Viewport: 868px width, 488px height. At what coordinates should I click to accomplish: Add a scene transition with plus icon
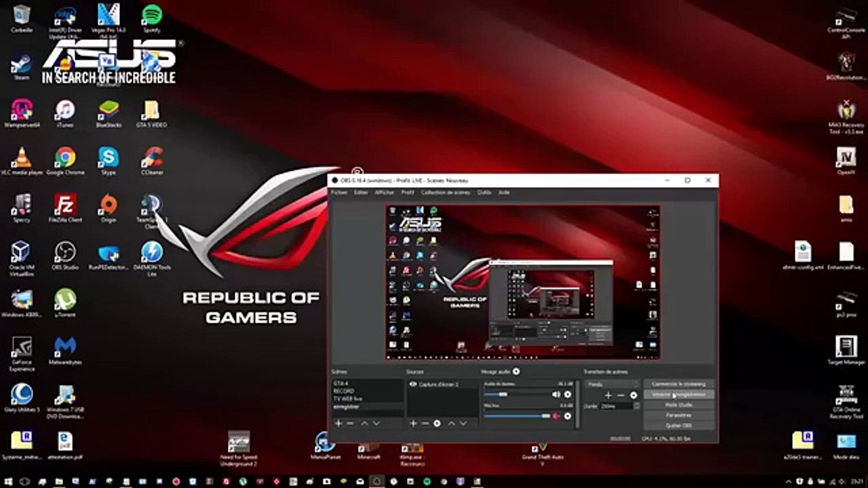pyautogui.click(x=608, y=395)
